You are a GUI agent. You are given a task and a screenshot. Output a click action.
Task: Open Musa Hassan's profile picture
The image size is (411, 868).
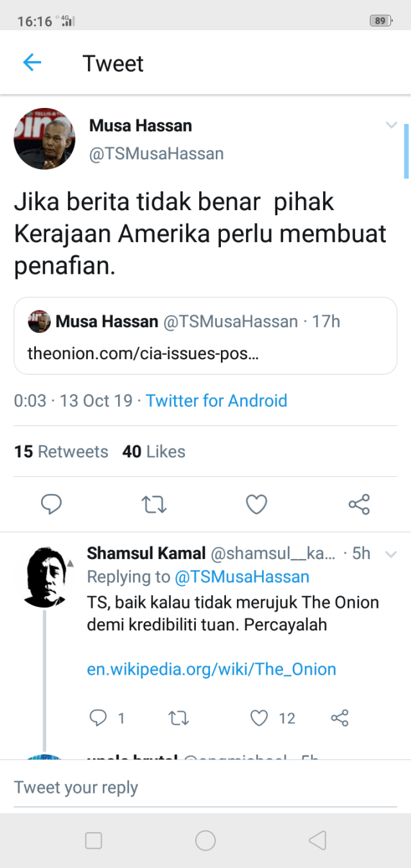[44, 139]
